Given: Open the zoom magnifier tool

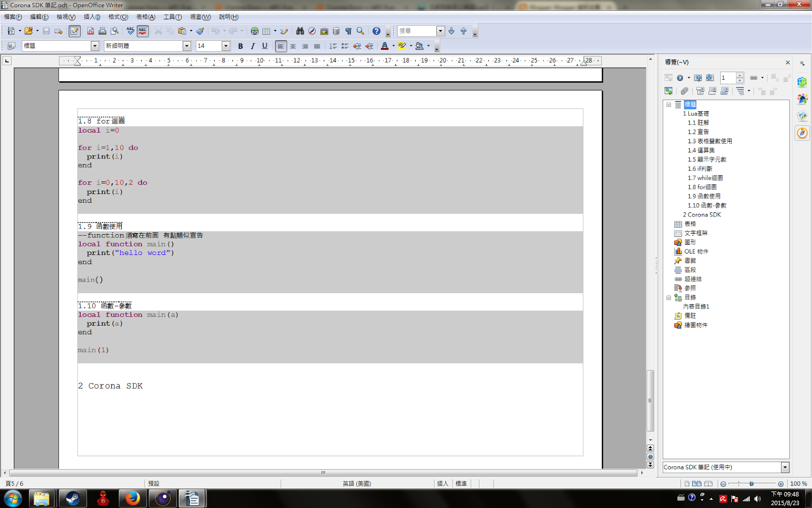Looking at the screenshot, I should pyautogui.click(x=360, y=31).
